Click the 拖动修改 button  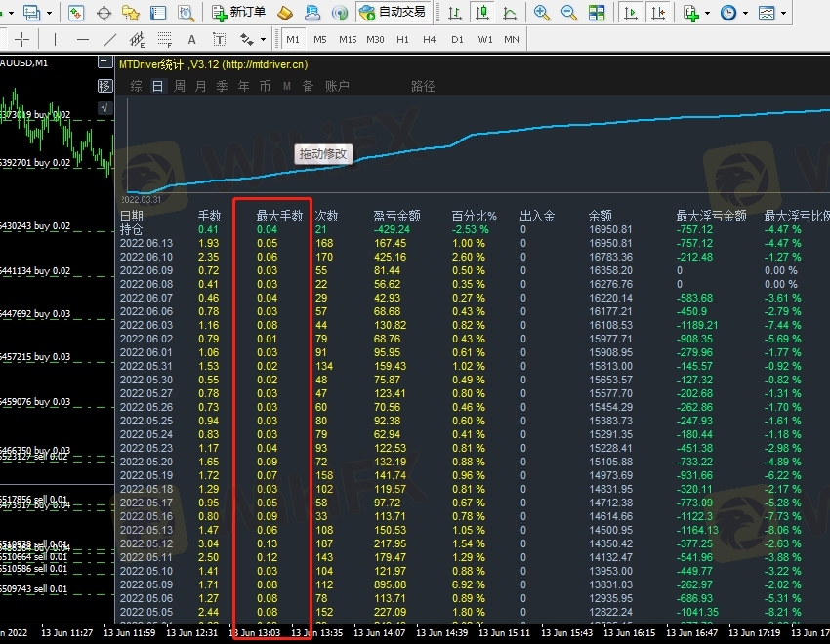[322, 154]
